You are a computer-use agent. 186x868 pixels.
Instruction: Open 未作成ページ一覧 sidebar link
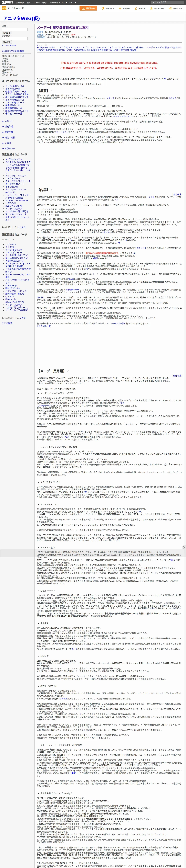tap(14, 114)
